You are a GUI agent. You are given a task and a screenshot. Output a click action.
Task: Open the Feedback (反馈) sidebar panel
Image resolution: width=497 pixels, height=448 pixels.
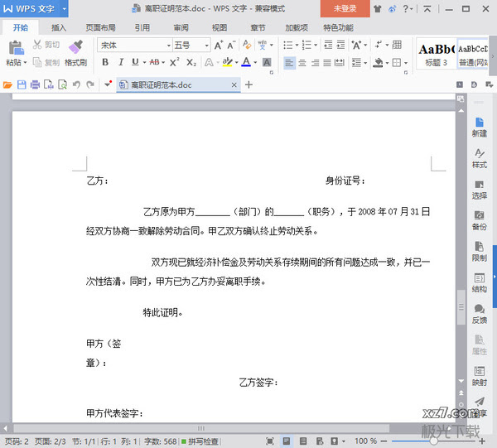pyautogui.click(x=480, y=314)
